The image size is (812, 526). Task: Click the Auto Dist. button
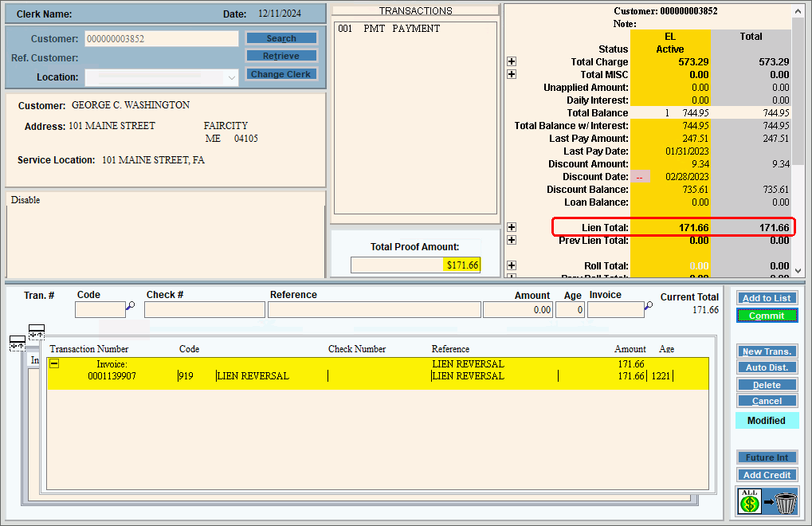[x=767, y=367]
